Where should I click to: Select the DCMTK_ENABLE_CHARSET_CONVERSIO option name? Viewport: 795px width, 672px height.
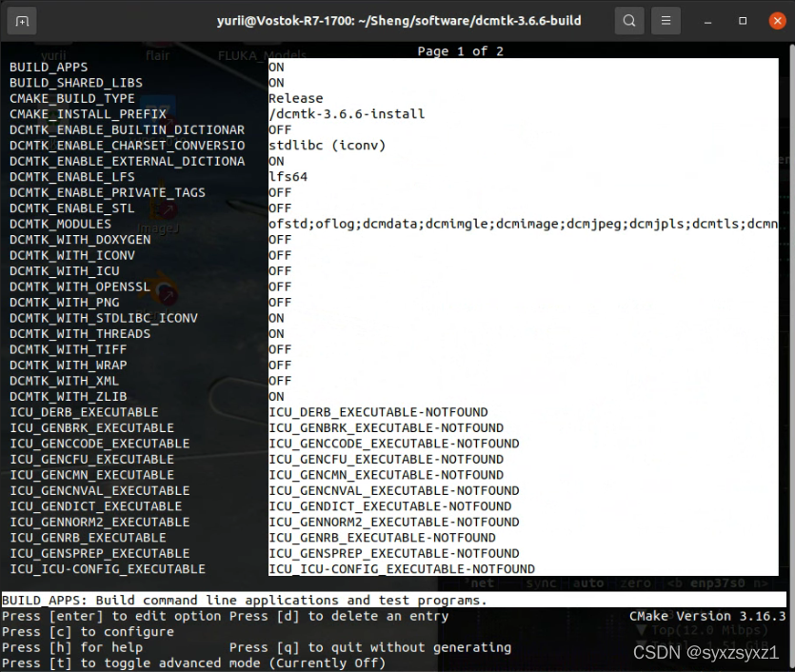pos(128,146)
